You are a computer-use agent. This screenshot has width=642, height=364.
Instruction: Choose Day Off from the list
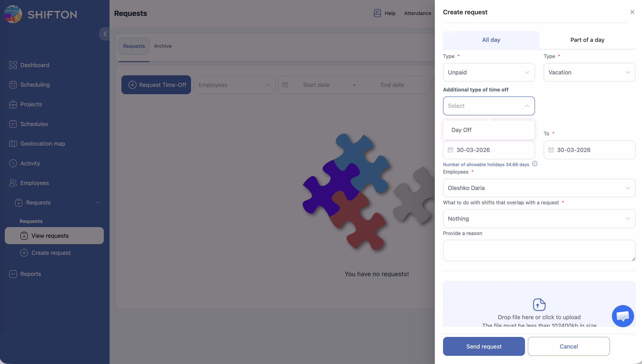coord(461,130)
